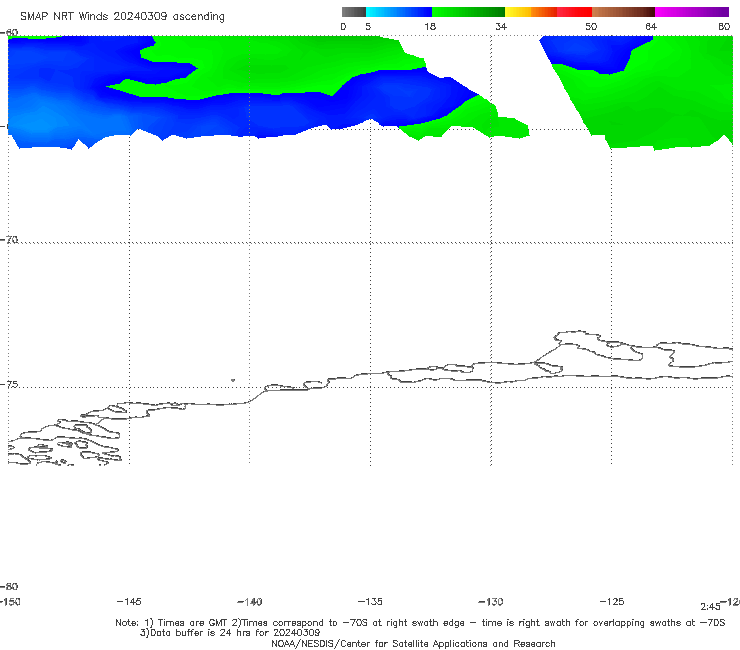Viewport: 740px width, 650px height.
Task: Click the latitude axis label '-80'
Action: coord(9,587)
